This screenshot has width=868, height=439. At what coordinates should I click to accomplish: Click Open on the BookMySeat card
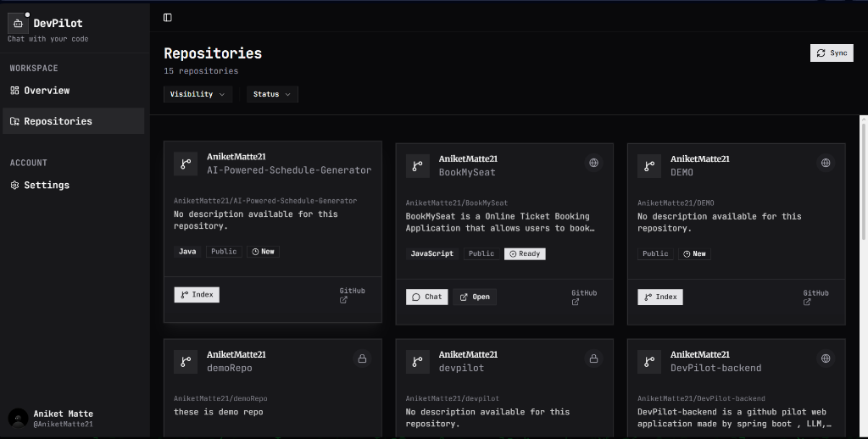pos(475,297)
